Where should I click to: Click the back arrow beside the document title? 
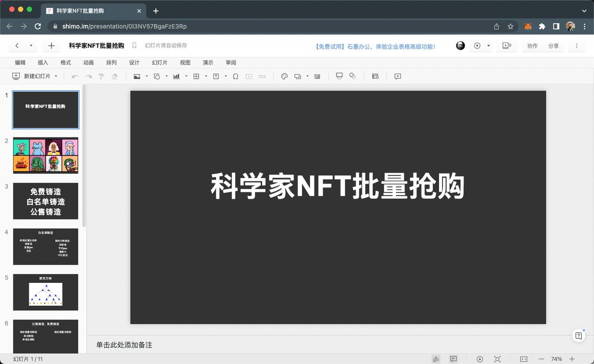click(x=17, y=45)
